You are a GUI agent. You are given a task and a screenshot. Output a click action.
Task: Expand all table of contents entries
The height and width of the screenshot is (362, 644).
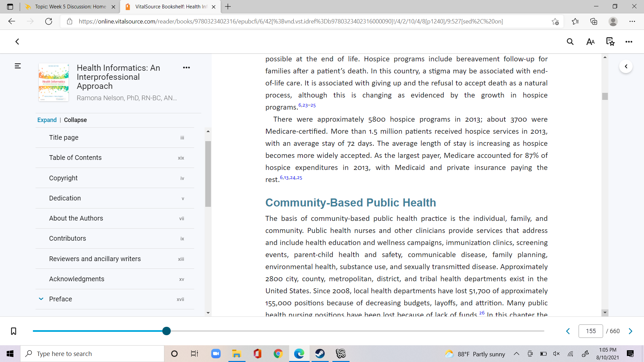47,120
